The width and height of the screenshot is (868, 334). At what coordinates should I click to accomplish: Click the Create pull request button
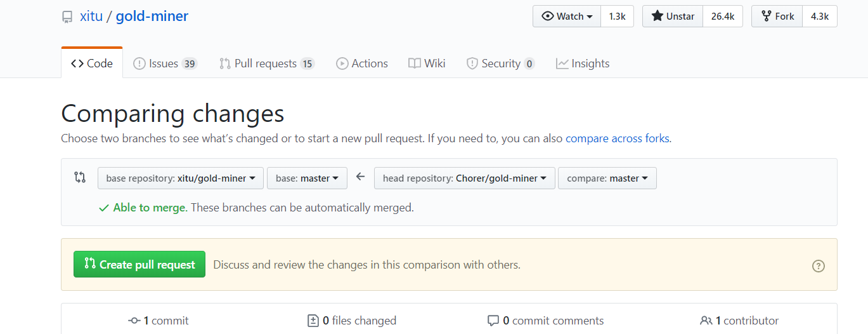click(x=139, y=265)
